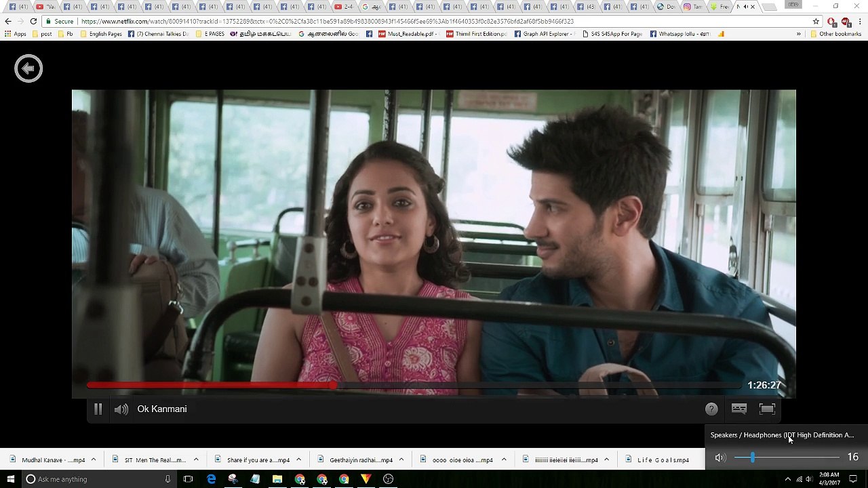868x488 pixels.
Task: Bookmark this page with the star
Action: [817, 22]
